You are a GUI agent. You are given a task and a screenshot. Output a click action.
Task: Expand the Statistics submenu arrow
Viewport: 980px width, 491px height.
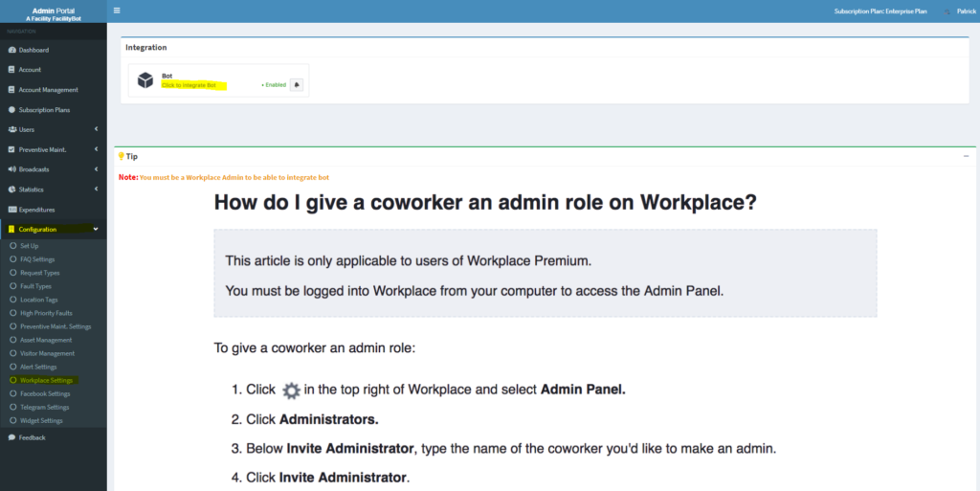[97, 190]
